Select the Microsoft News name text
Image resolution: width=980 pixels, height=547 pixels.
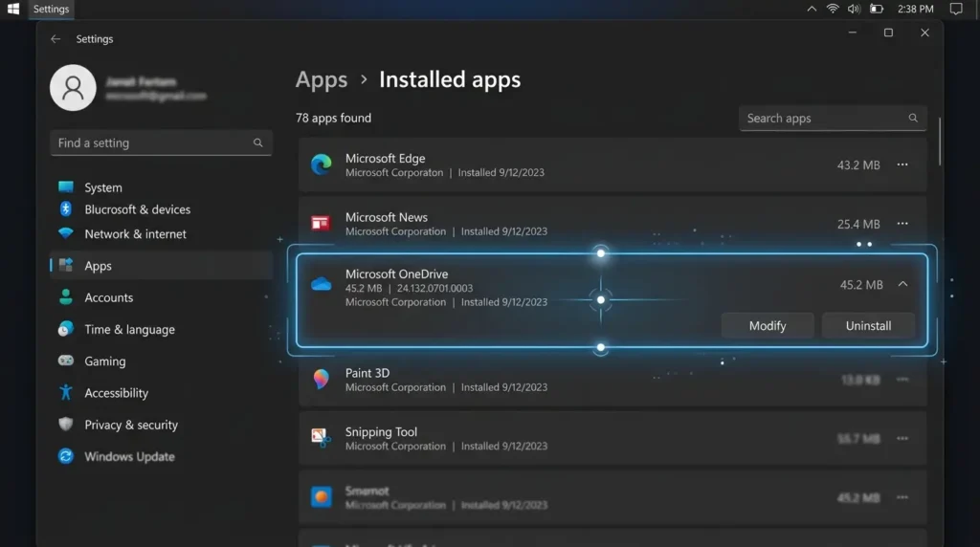(x=387, y=217)
